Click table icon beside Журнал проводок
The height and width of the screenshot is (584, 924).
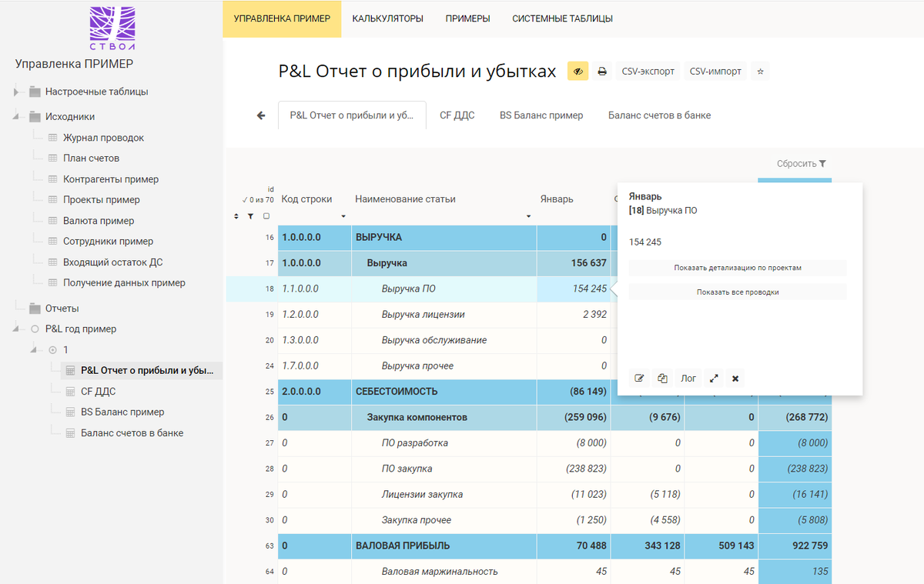[52, 138]
